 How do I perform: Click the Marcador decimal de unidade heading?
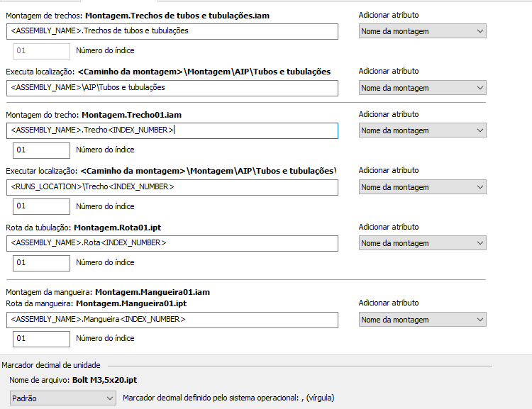click(51, 365)
